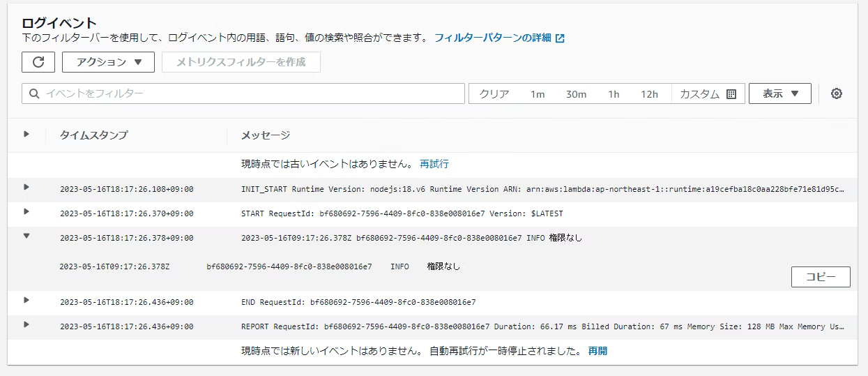
Task: Click the magnifier icon in filter box
Action: pos(34,93)
